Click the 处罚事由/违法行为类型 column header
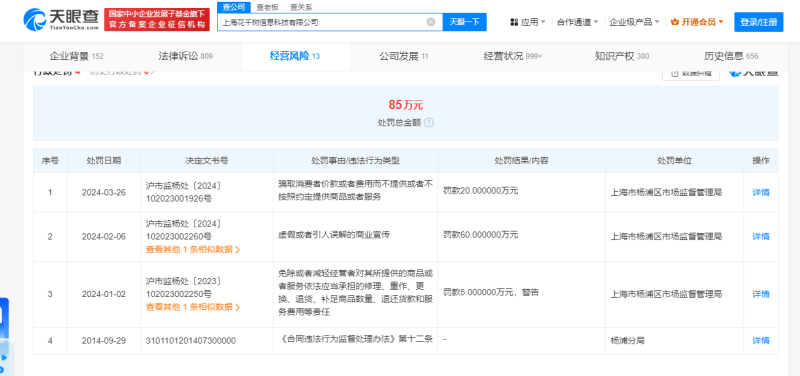Screen dimensions: 800x376 point(356,160)
